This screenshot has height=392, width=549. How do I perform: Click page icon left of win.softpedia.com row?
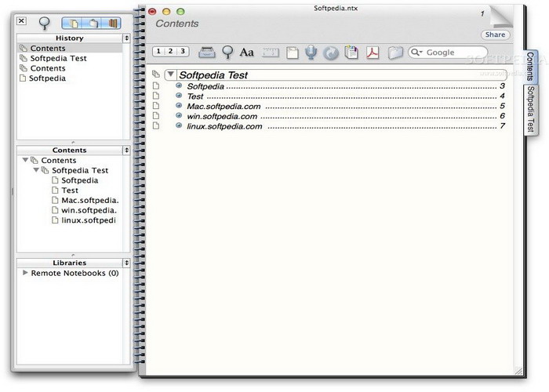pyautogui.click(x=156, y=115)
